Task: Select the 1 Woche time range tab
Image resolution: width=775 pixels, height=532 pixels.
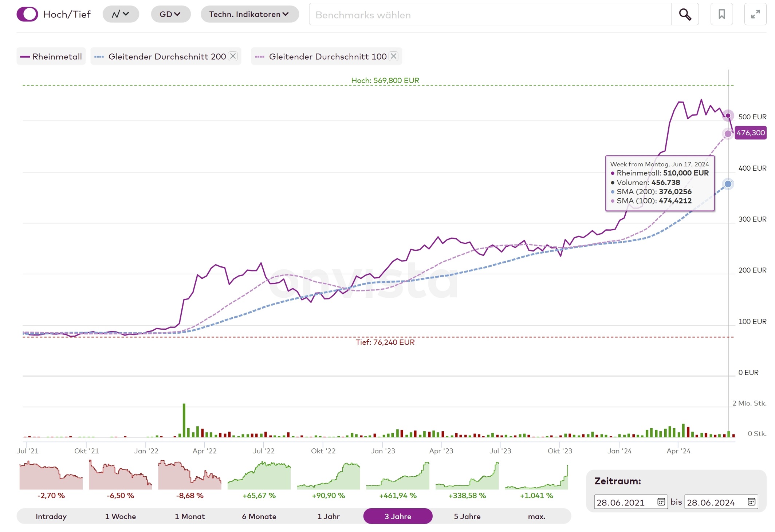Action: pyautogui.click(x=121, y=516)
